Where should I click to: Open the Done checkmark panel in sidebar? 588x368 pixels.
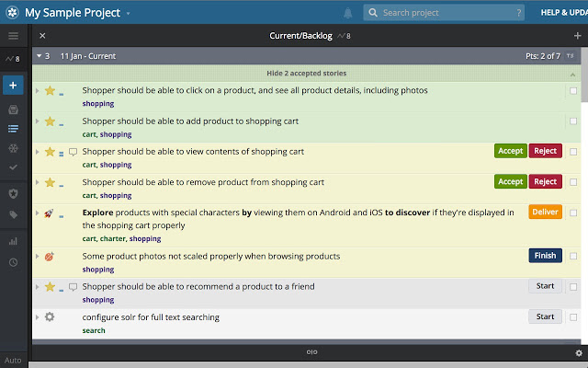coord(13,167)
